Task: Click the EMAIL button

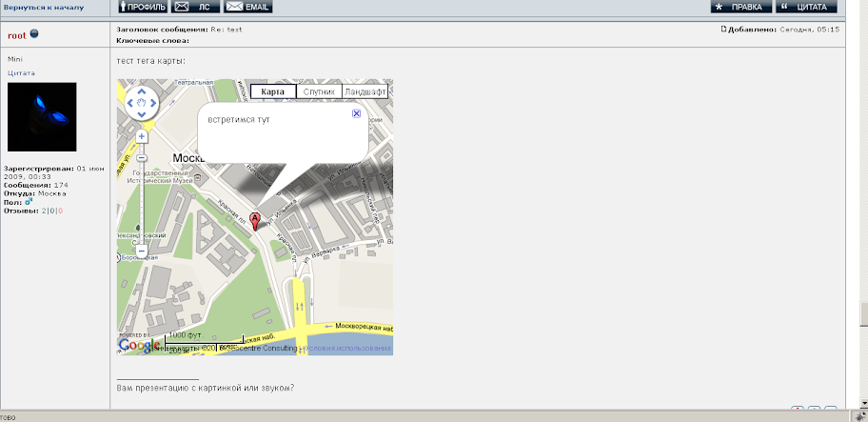Action: click(x=248, y=7)
